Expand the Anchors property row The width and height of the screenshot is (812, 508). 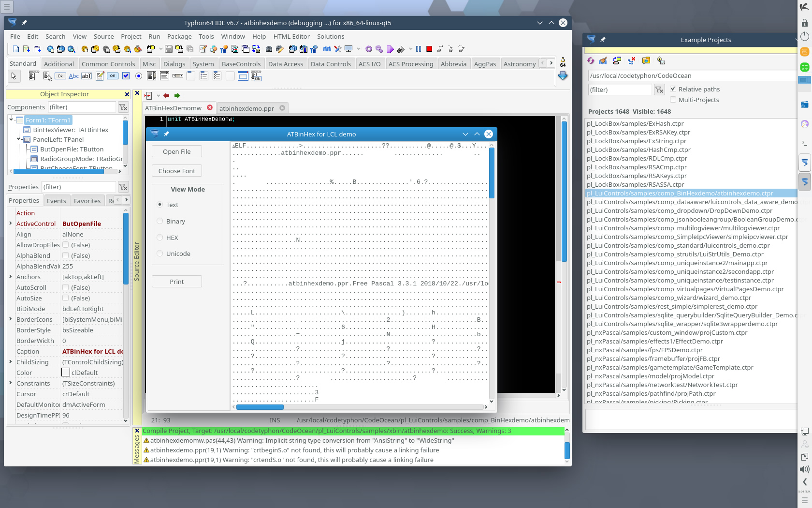tap(11, 277)
